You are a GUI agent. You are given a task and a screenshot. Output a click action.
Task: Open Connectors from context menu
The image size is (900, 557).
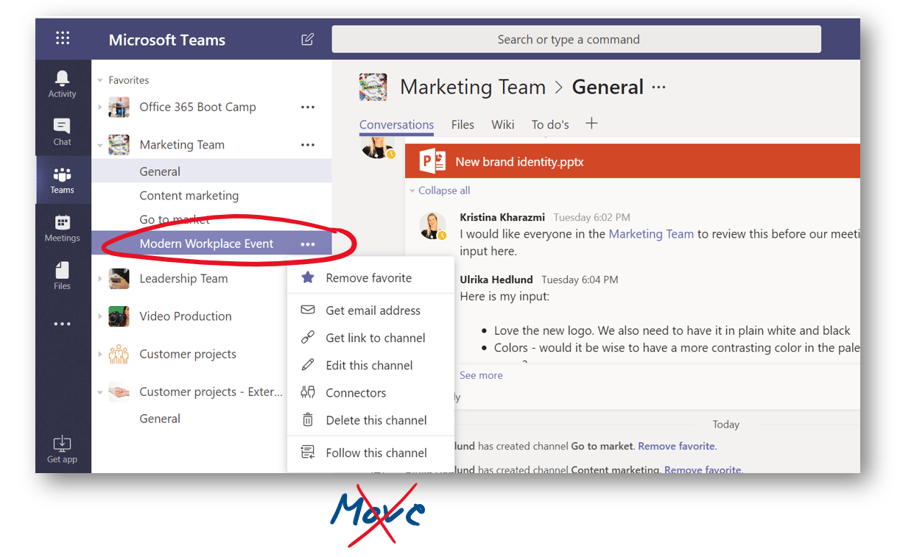pos(370,393)
